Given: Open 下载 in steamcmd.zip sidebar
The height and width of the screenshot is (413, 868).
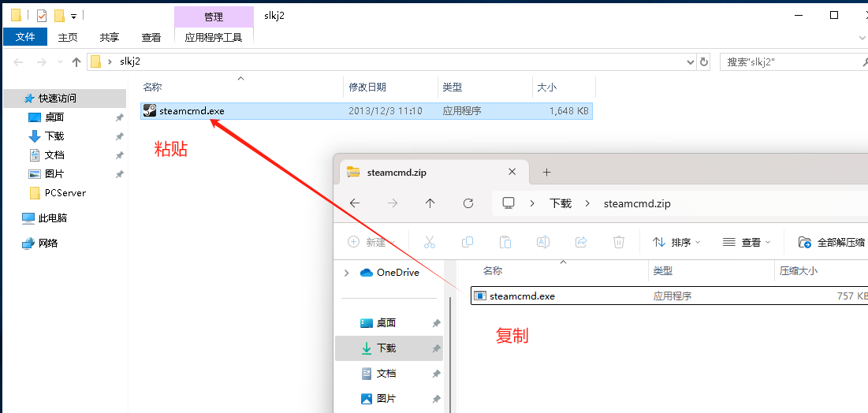Looking at the screenshot, I should (386, 348).
